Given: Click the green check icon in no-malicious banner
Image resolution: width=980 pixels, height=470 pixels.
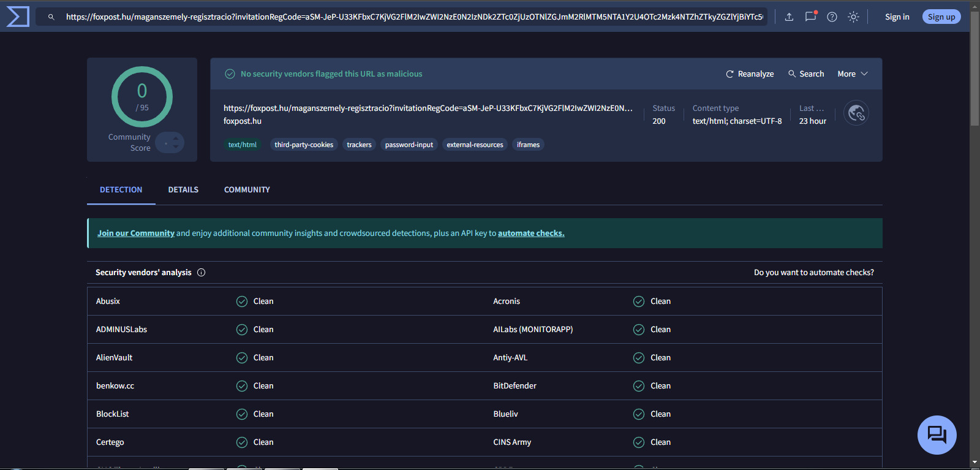Looking at the screenshot, I should pyautogui.click(x=230, y=74).
